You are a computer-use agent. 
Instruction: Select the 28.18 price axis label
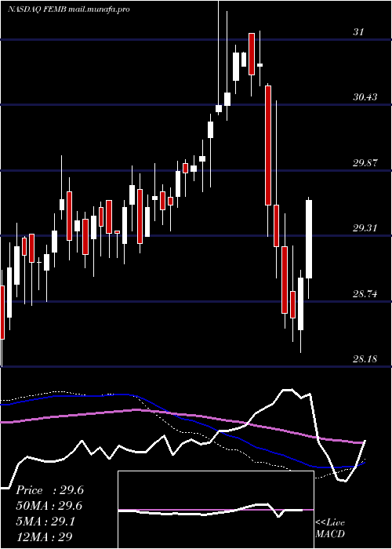[365, 359]
